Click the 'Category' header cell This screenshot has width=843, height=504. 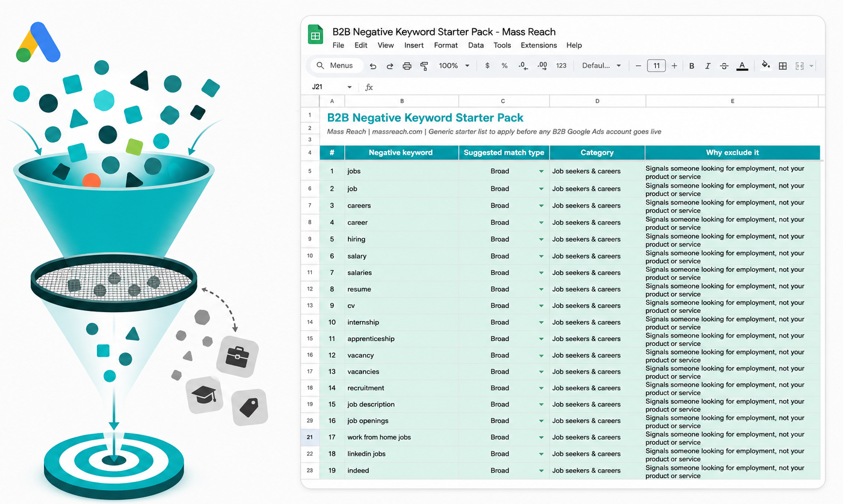[597, 153]
